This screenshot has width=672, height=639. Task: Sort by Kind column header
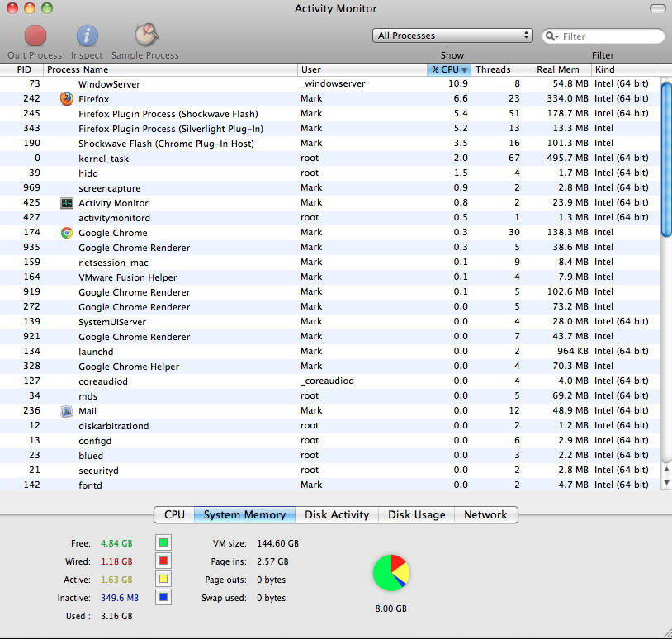(626, 69)
